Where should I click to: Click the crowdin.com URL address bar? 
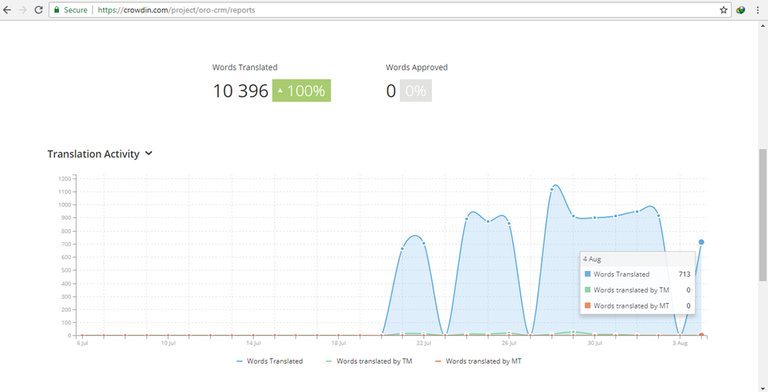coord(389,10)
